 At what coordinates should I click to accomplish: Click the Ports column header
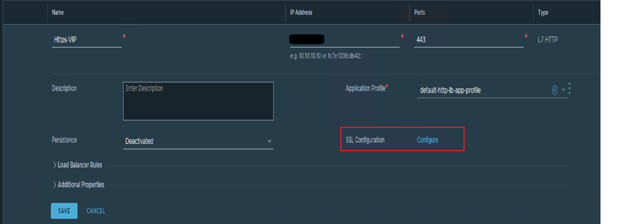click(420, 12)
